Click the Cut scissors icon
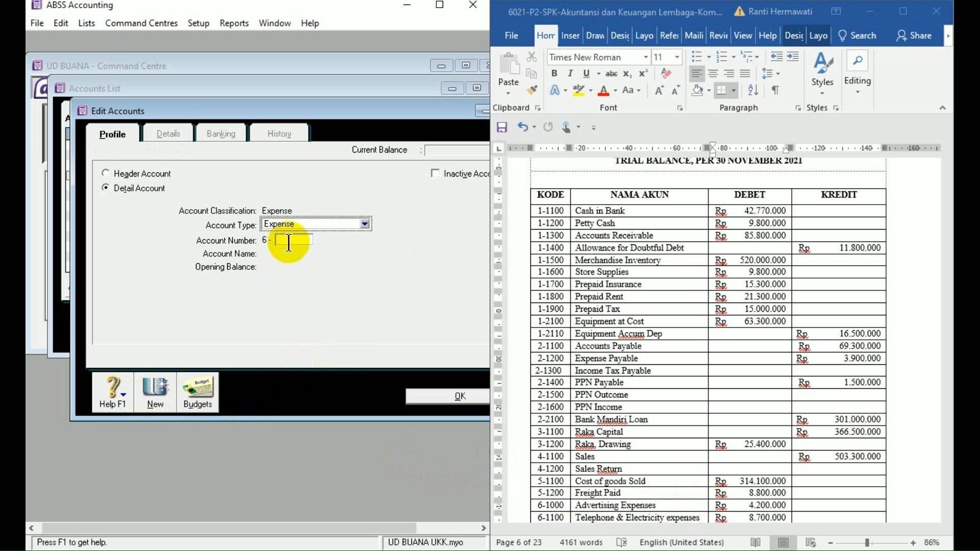Image resolution: width=980 pixels, height=551 pixels. [x=531, y=57]
